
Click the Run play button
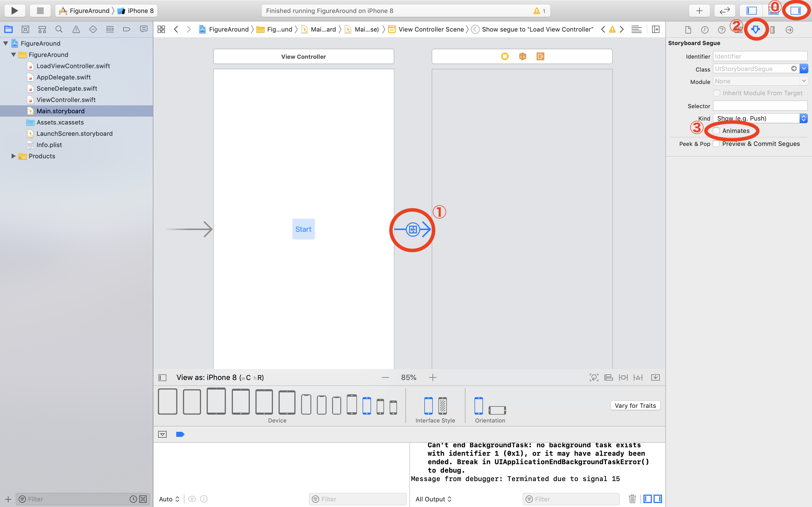pos(14,11)
